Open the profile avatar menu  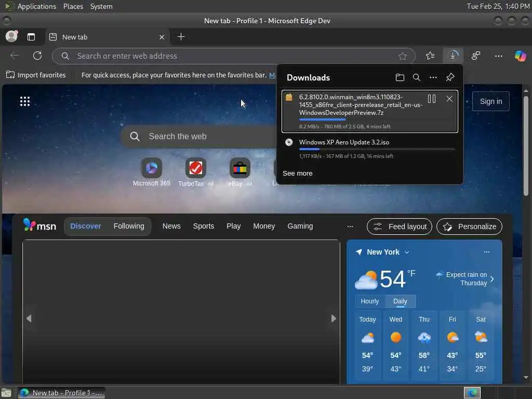(11, 36)
